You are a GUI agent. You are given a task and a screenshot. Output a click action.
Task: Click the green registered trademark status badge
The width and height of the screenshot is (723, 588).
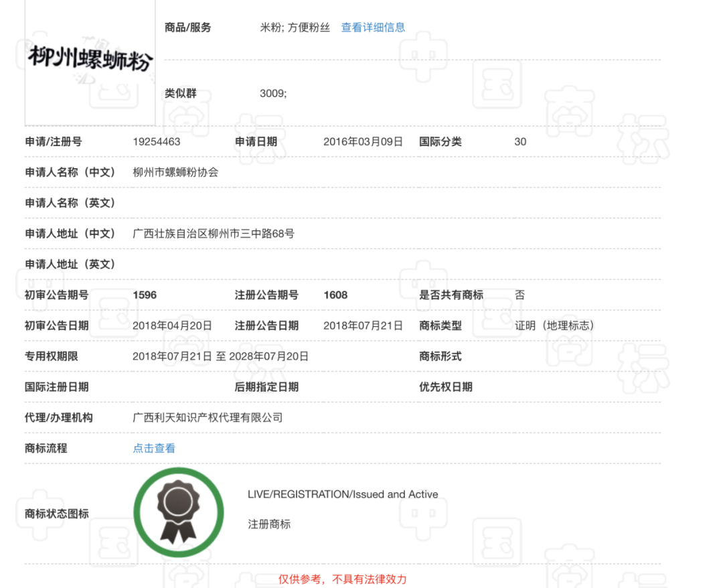tap(178, 512)
